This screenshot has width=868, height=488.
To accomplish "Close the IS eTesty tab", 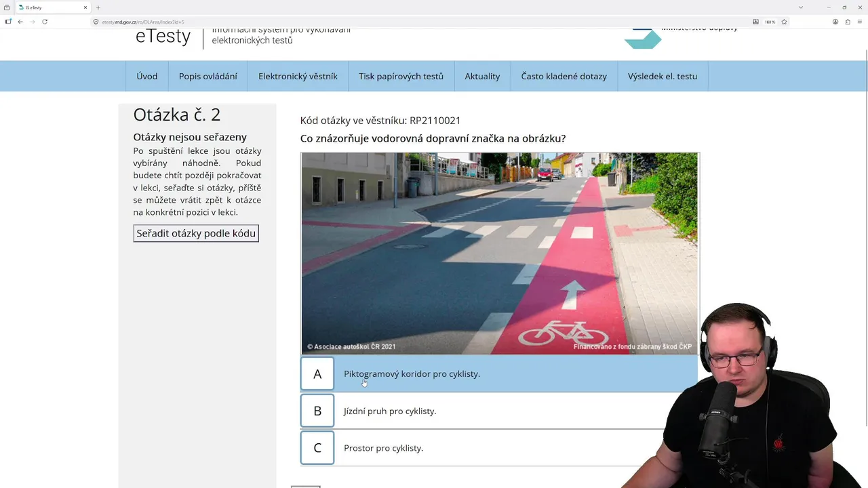I will [85, 7].
